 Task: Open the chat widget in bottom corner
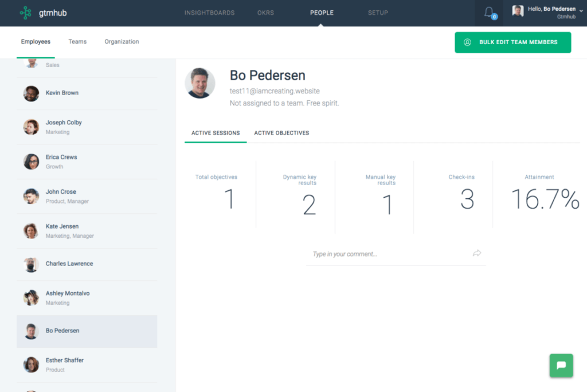pyautogui.click(x=561, y=365)
